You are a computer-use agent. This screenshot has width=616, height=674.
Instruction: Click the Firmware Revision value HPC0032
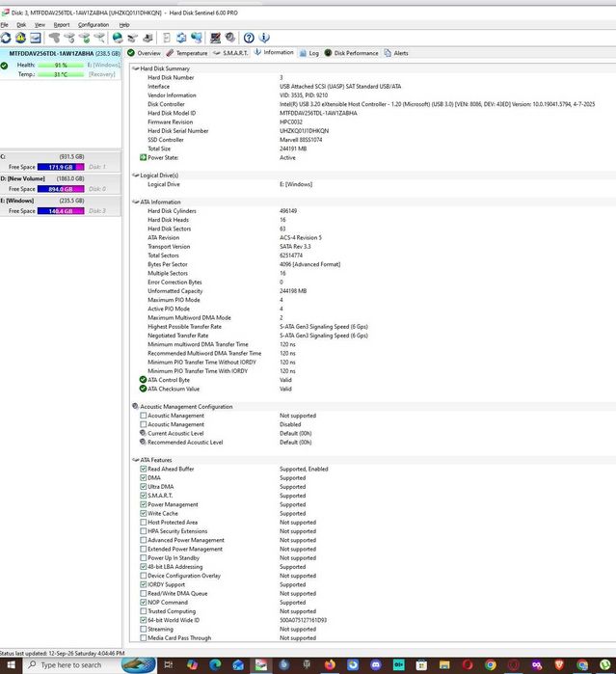[x=291, y=122]
